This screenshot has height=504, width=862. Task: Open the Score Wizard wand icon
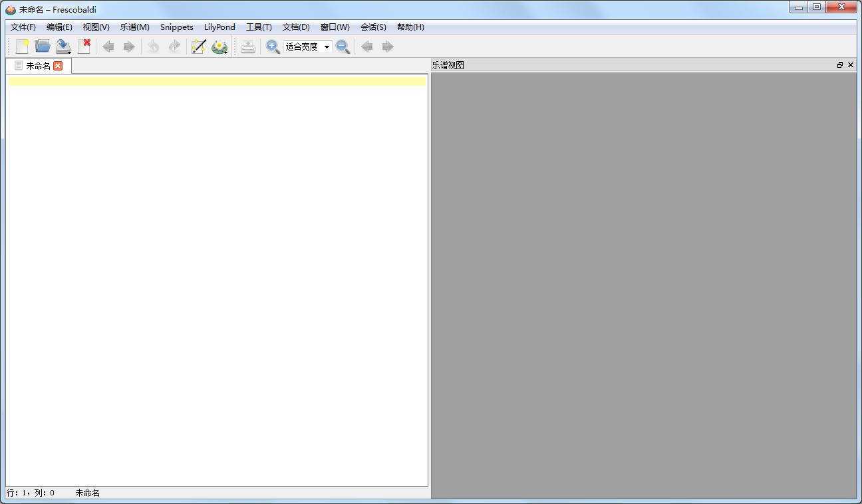point(198,47)
